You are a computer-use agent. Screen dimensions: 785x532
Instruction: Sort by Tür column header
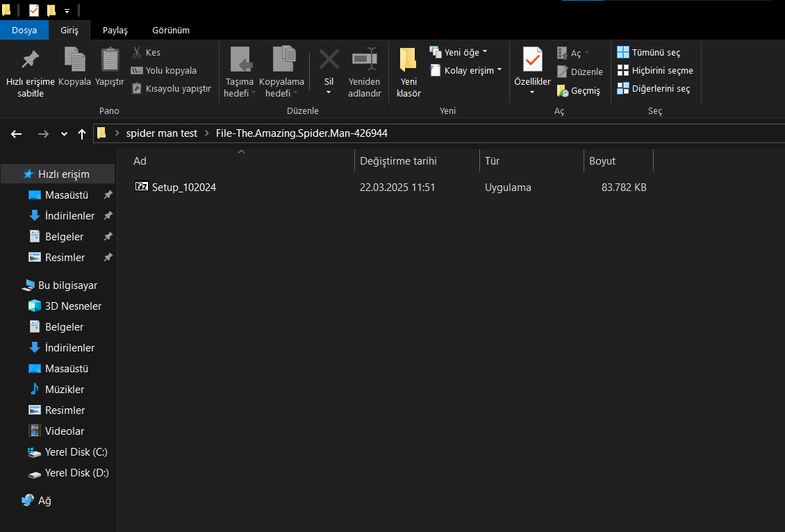click(x=531, y=160)
